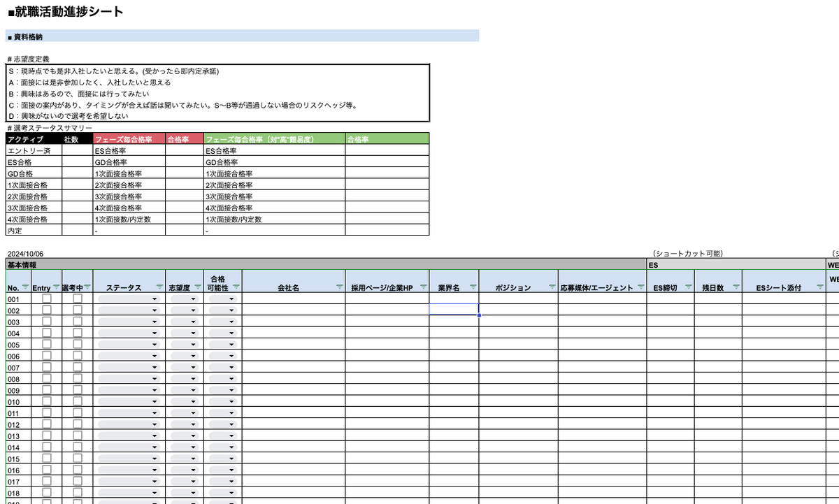Open the filter icon on the 合格可能性 column
Image resolution: width=839 pixels, height=504 pixels.
coord(236,287)
